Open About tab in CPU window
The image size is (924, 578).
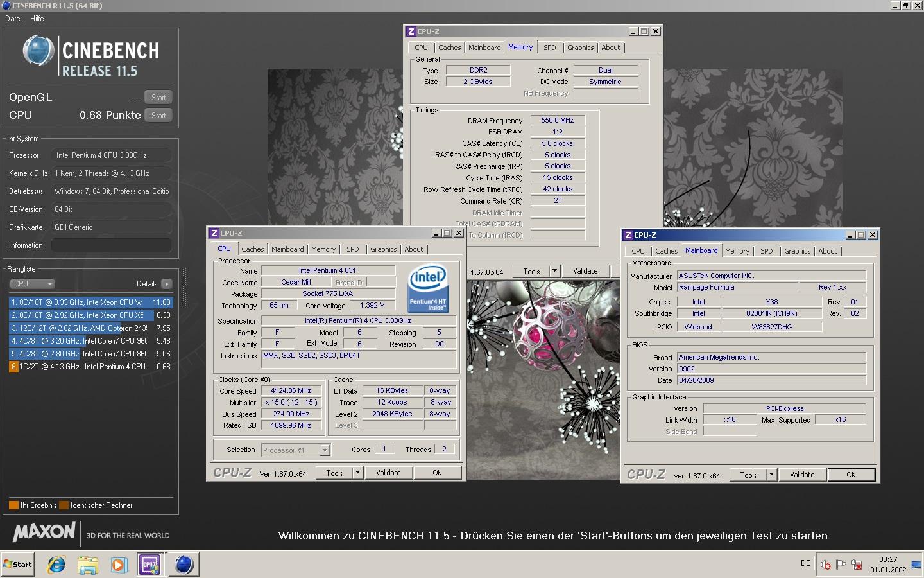click(x=414, y=249)
